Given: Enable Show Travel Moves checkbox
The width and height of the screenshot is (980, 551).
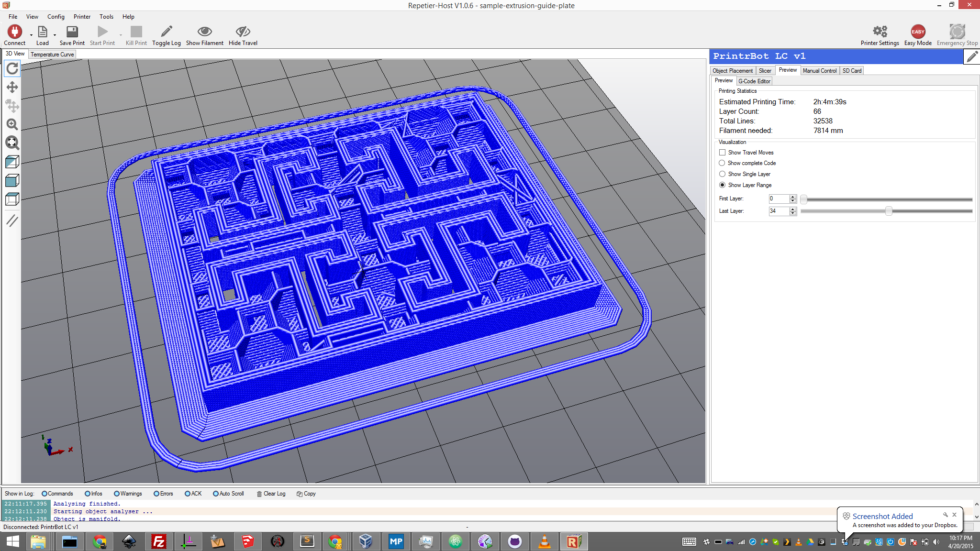Looking at the screenshot, I should pos(722,153).
